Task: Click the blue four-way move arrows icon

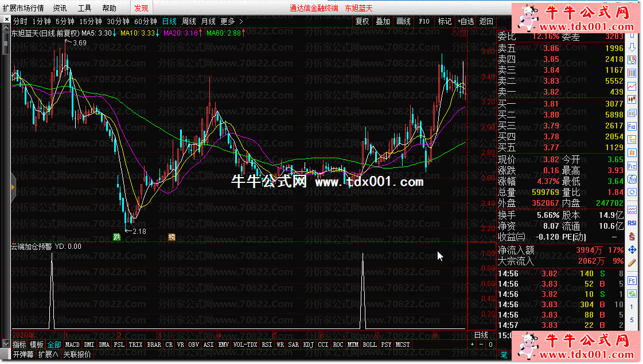Action: [632, 249]
